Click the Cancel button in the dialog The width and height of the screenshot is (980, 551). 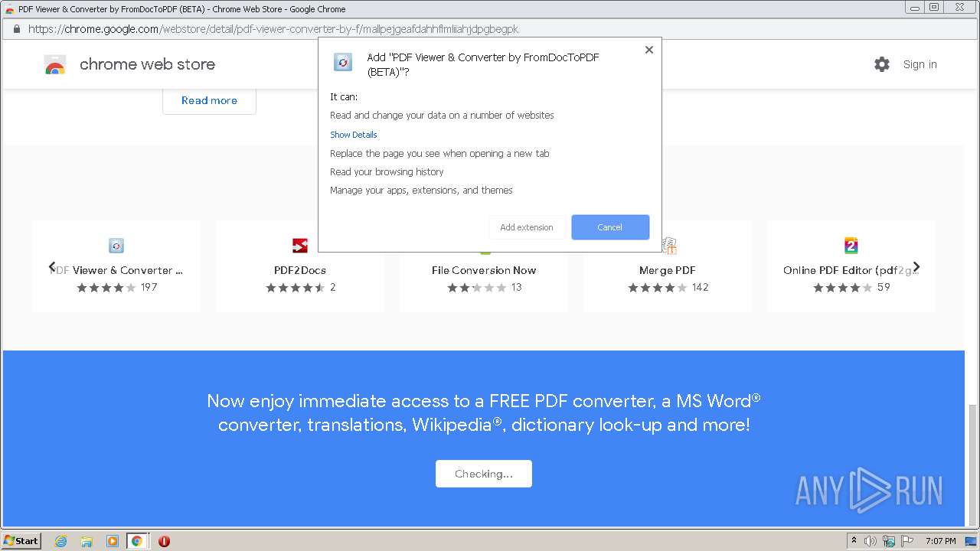point(610,227)
